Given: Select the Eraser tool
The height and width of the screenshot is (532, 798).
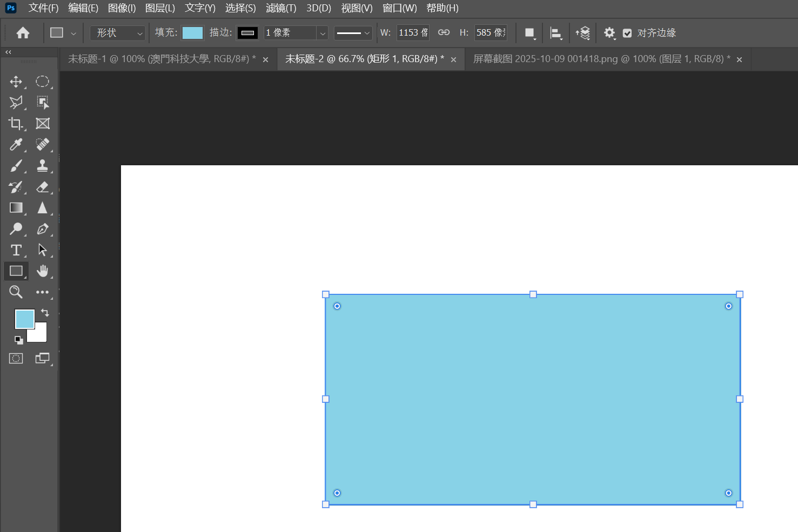Looking at the screenshot, I should pos(43,187).
